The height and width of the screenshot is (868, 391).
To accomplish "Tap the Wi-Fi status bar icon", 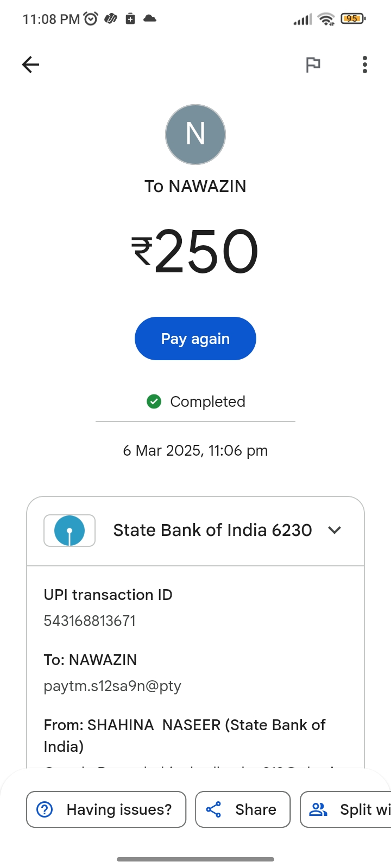I will click(x=326, y=19).
